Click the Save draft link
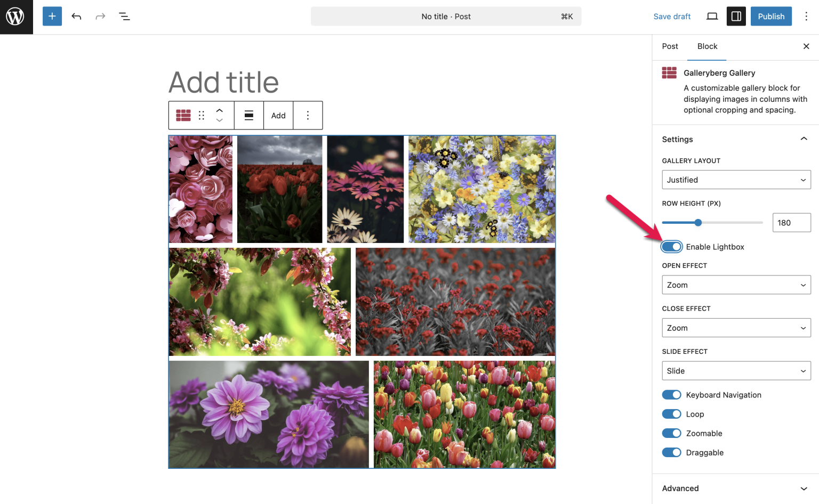The image size is (819, 504). point(672,16)
